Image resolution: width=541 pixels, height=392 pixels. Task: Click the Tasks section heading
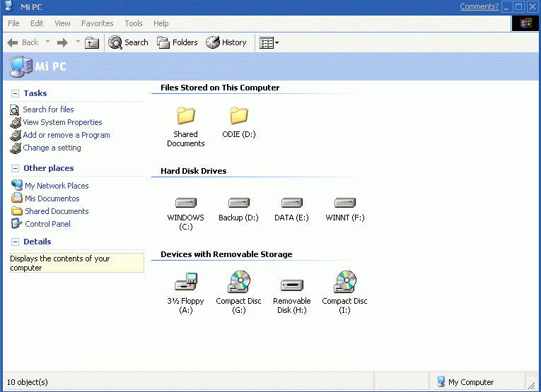click(35, 93)
